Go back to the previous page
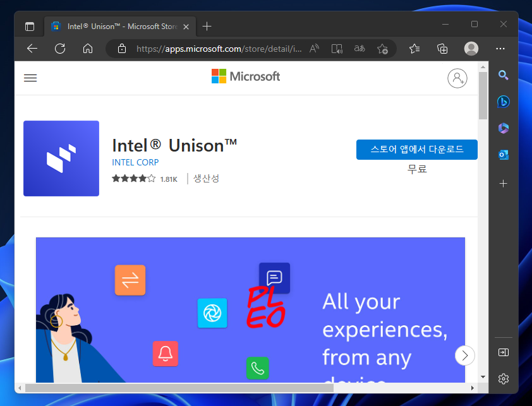 (x=32, y=49)
